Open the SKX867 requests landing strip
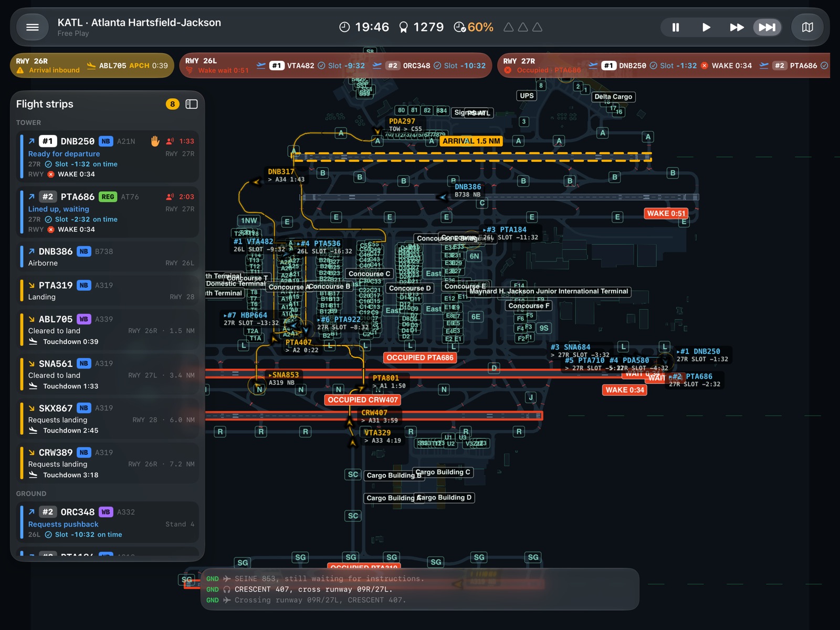Viewport: 840px width, 630px height. (x=108, y=418)
